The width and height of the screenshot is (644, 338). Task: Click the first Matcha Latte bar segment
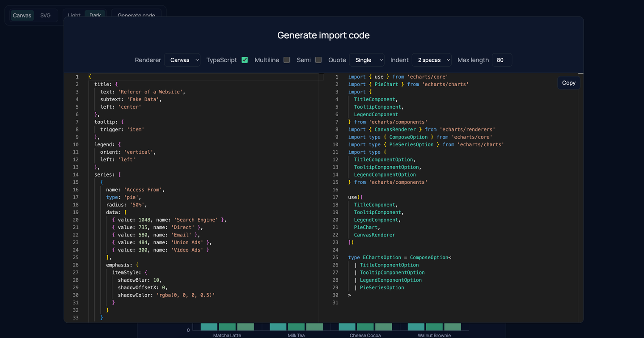209,327
